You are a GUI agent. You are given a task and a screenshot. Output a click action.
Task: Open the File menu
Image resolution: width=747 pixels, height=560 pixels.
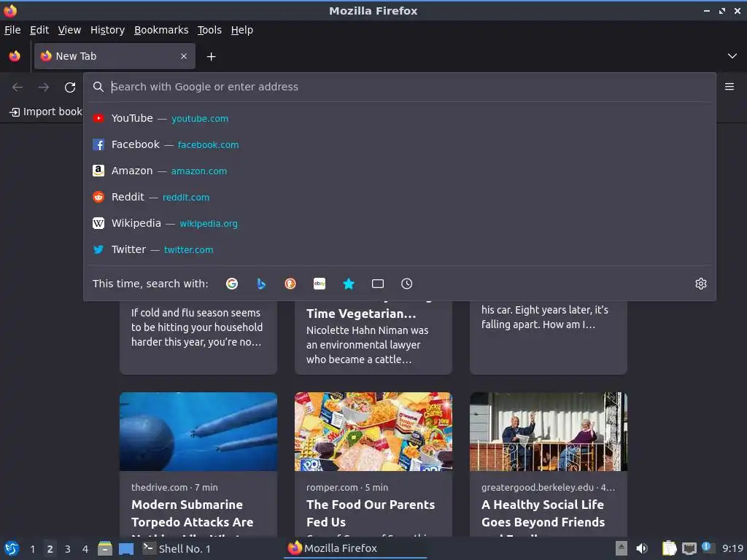point(13,30)
